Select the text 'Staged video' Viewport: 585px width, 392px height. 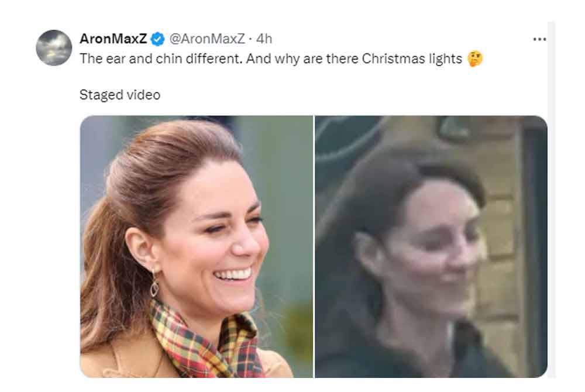[x=119, y=95]
